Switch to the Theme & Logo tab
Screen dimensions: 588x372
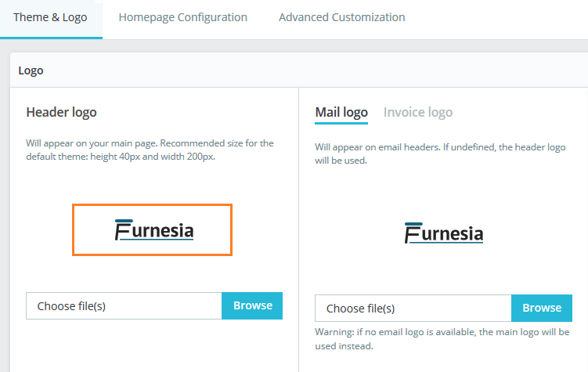[50, 17]
